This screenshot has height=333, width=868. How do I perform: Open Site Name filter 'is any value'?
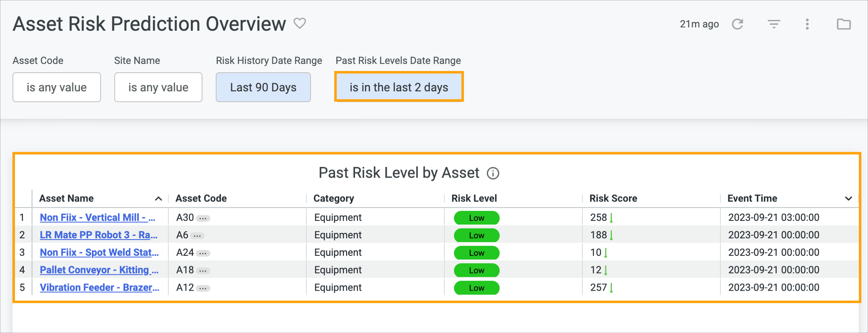point(158,87)
